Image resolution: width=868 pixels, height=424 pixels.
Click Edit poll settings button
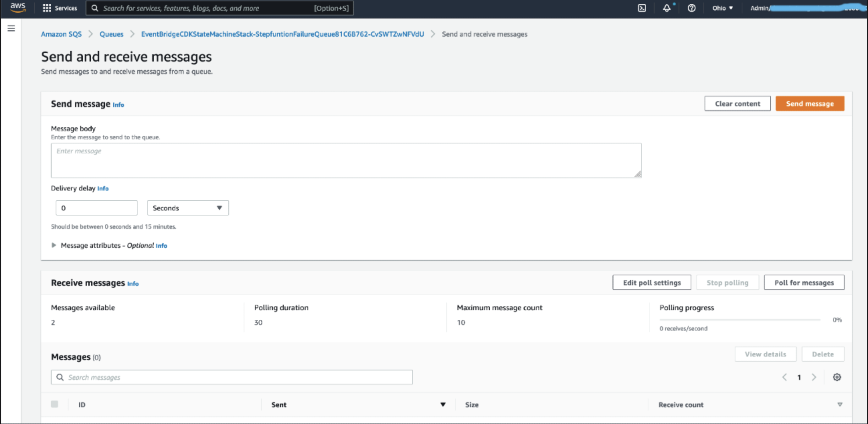pyautogui.click(x=652, y=283)
